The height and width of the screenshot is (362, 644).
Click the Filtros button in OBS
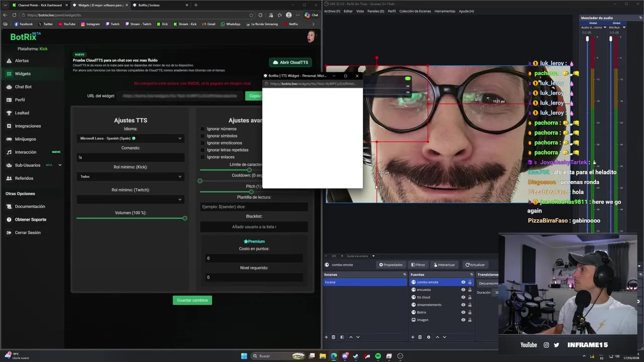click(x=418, y=264)
